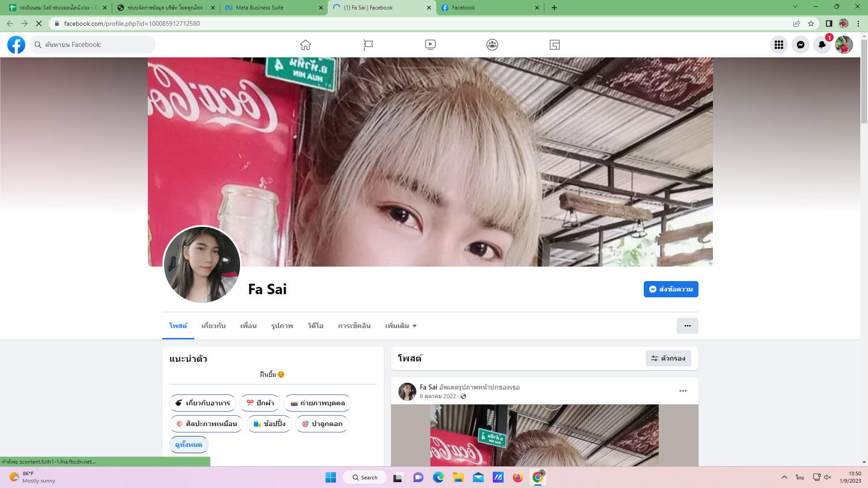Switch to the เกี่ยวกับ tab

(x=213, y=326)
